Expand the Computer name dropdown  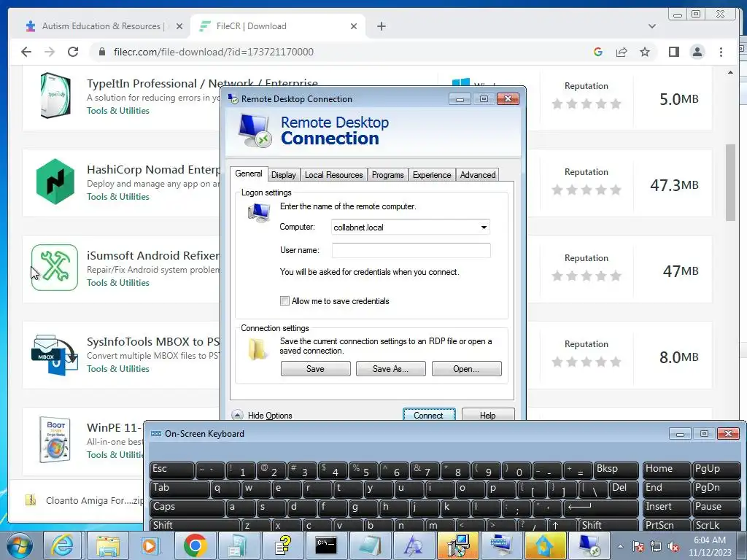click(x=484, y=227)
